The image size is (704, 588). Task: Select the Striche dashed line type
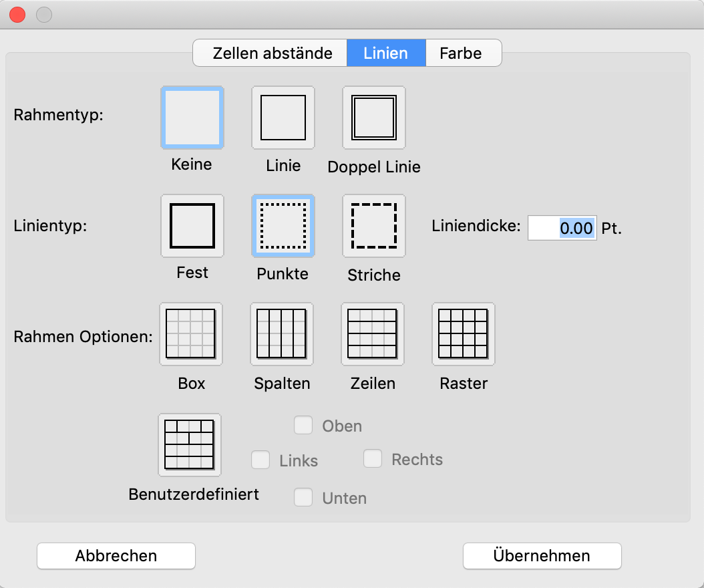374,226
